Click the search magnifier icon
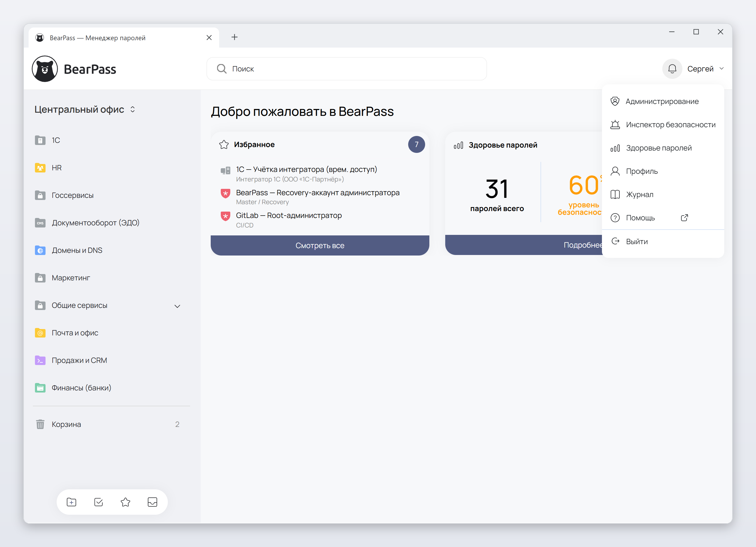The width and height of the screenshot is (756, 547). [x=221, y=69]
